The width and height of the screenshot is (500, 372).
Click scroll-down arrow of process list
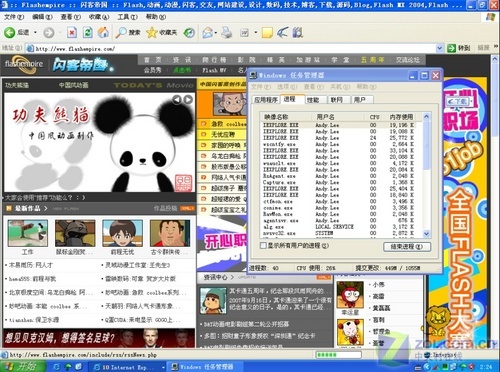[x=426, y=234]
